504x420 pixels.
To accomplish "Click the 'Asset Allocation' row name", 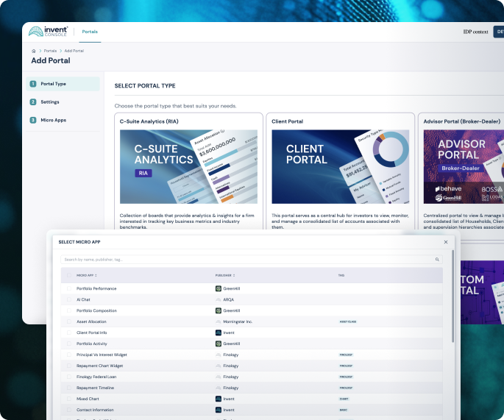I will 91,321.
